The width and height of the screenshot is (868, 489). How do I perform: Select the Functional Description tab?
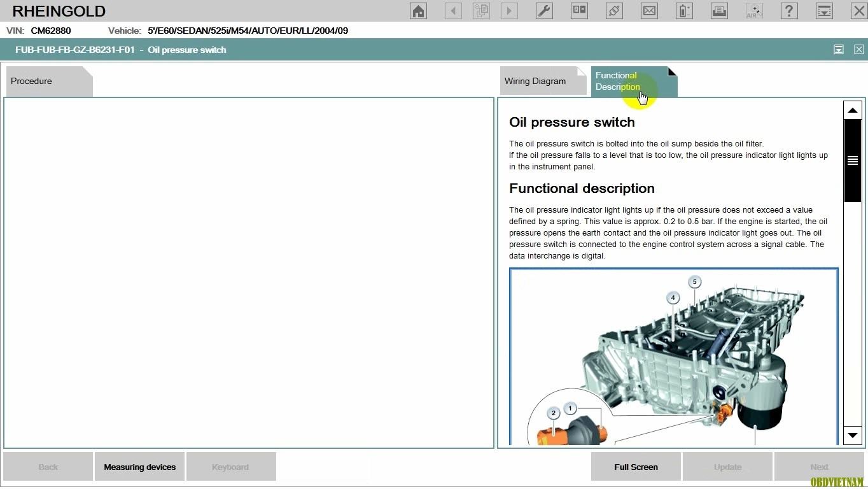coord(634,81)
